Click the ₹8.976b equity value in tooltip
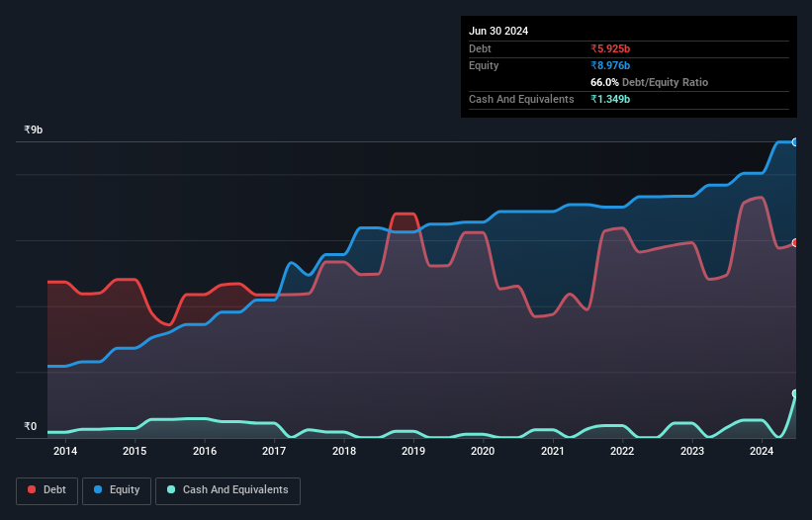The image size is (812, 520). [x=610, y=65]
